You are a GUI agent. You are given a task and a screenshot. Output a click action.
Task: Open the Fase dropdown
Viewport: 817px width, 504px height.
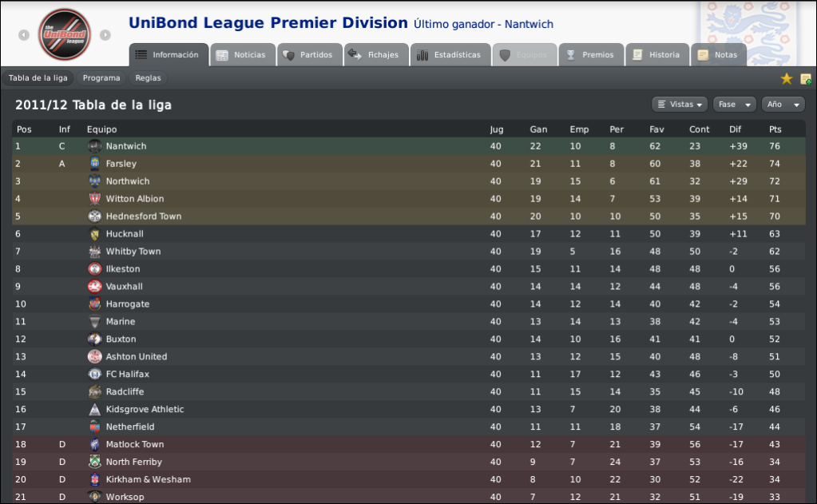(x=734, y=105)
